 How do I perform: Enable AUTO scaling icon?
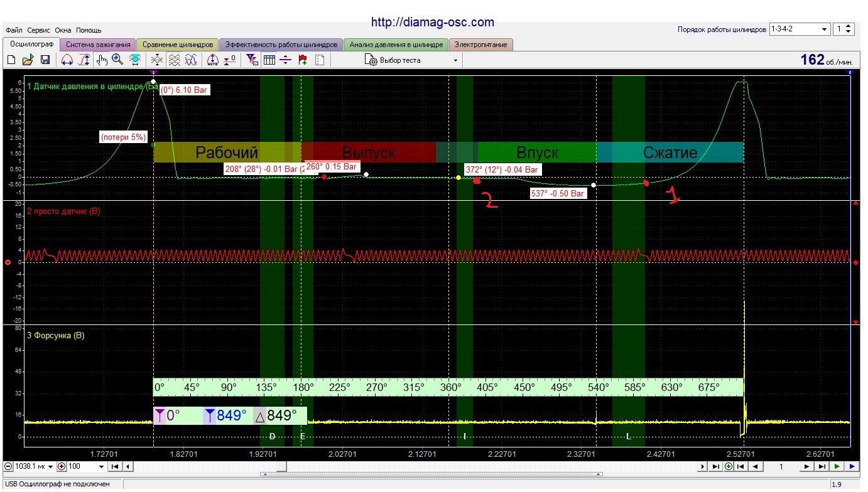click(212, 60)
